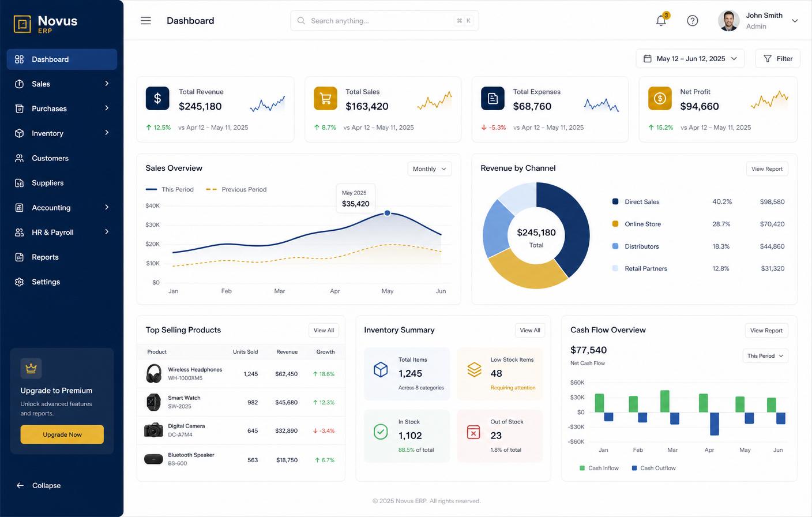Click the Search anything input field
This screenshot has height=517, width=812.
coord(385,21)
